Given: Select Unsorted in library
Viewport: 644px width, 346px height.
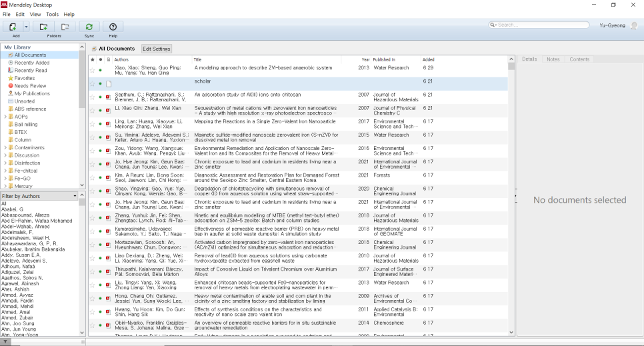Looking at the screenshot, I should (24, 101).
